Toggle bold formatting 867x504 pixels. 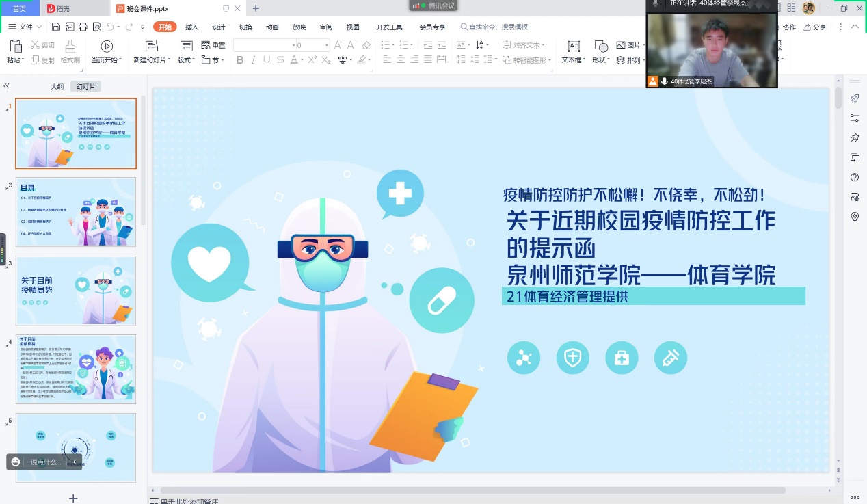click(x=240, y=60)
